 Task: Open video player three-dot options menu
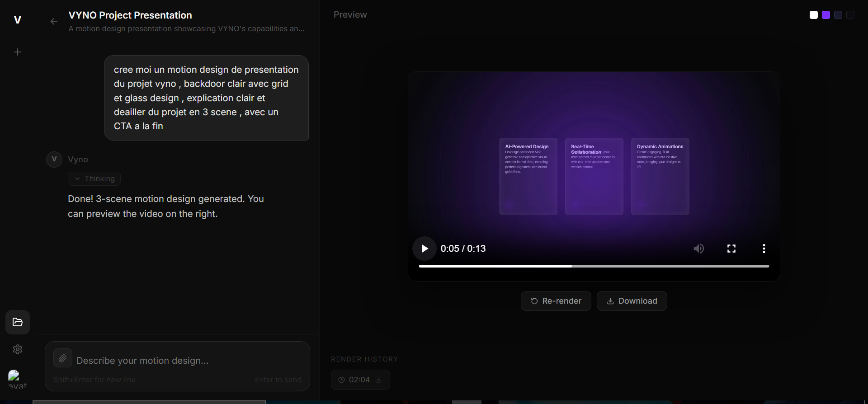[764, 249]
